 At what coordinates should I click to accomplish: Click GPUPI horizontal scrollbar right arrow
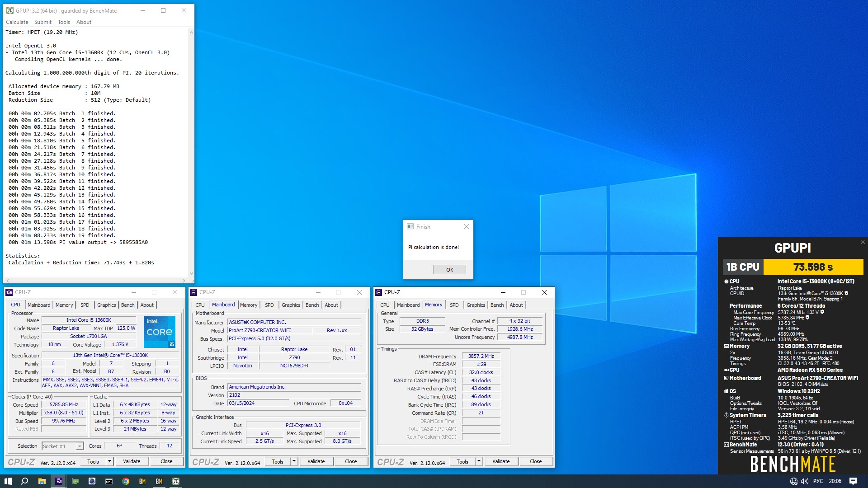click(184, 281)
